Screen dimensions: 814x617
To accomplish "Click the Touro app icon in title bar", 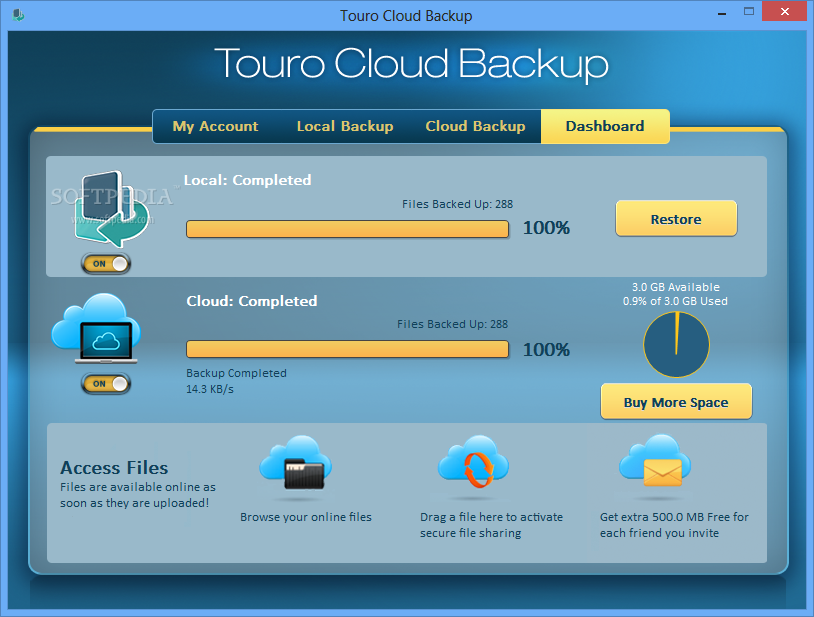I will tap(18, 15).
